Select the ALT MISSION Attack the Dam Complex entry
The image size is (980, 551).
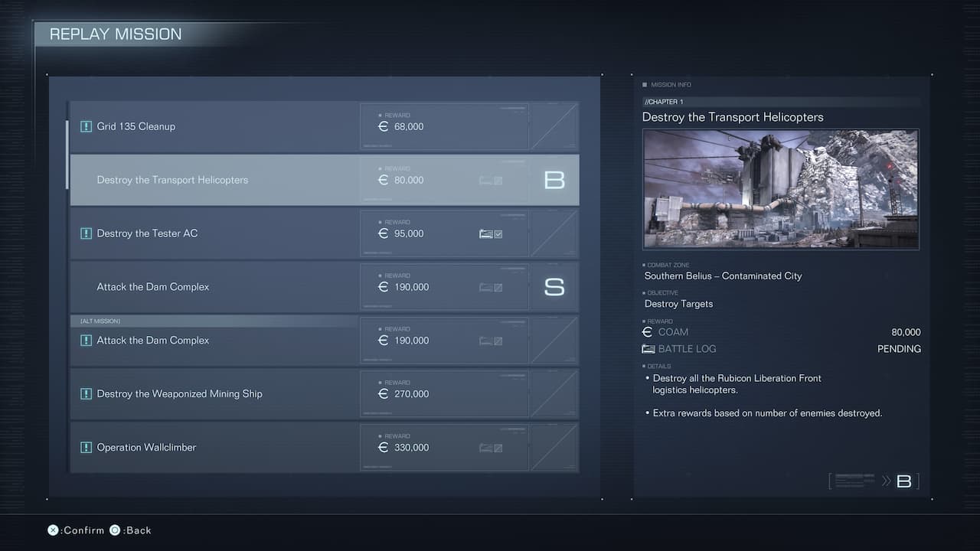pyautogui.click(x=153, y=341)
